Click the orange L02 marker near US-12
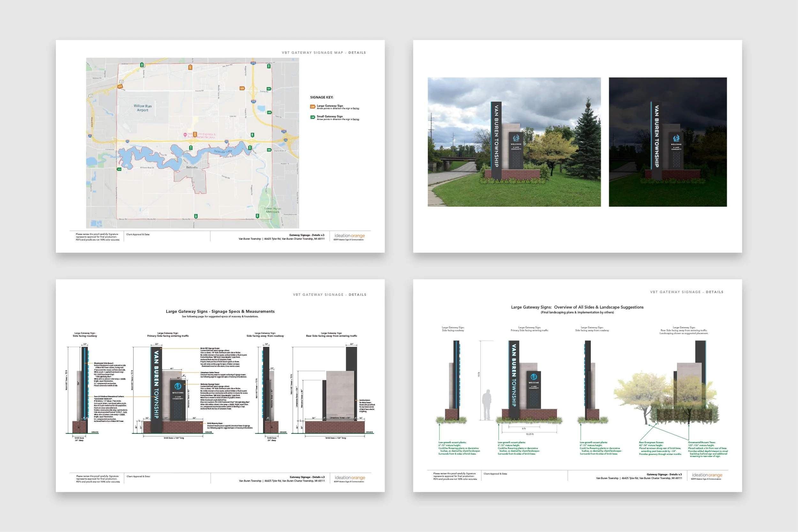The image size is (798, 532). tap(120, 86)
